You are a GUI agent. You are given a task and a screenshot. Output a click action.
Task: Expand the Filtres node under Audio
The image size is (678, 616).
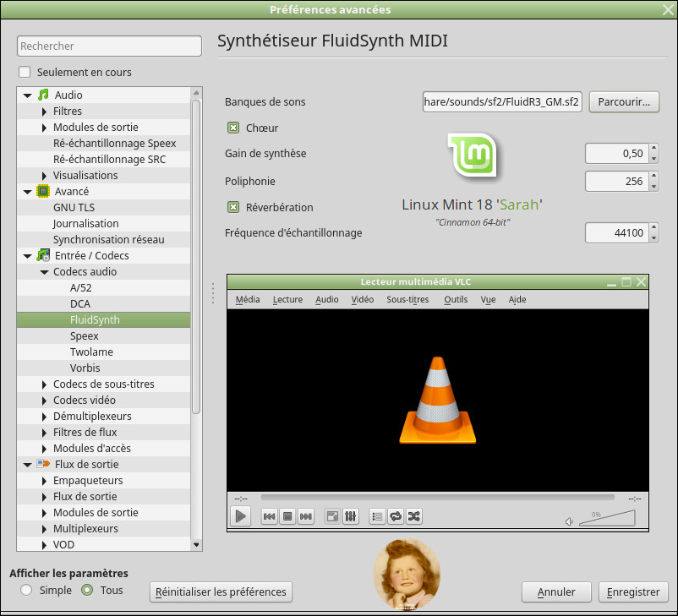click(x=44, y=112)
